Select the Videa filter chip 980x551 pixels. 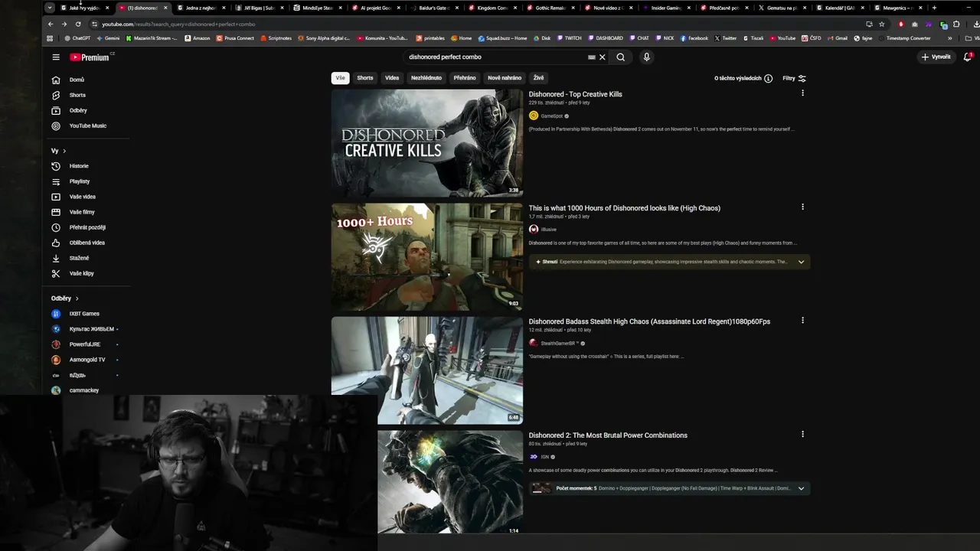[x=392, y=78]
